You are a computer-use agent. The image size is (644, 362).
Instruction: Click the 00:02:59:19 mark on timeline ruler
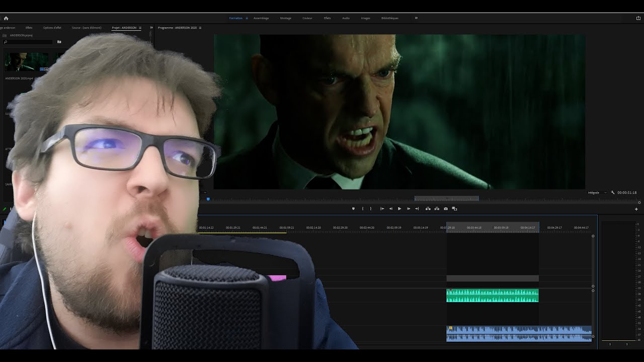point(394,228)
